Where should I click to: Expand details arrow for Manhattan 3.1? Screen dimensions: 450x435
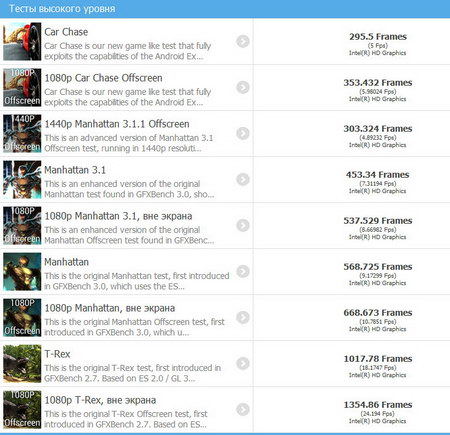(x=243, y=179)
